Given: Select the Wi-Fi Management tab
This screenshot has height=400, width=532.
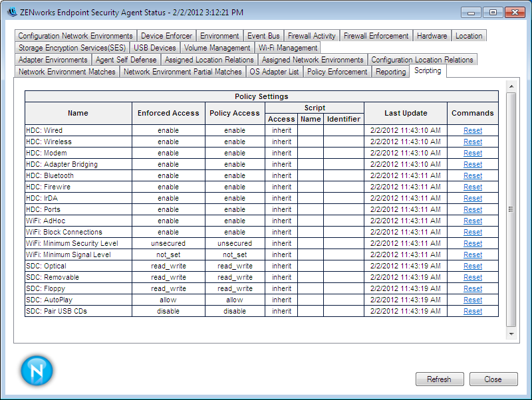Looking at the screenshot, I should (288, 48).
